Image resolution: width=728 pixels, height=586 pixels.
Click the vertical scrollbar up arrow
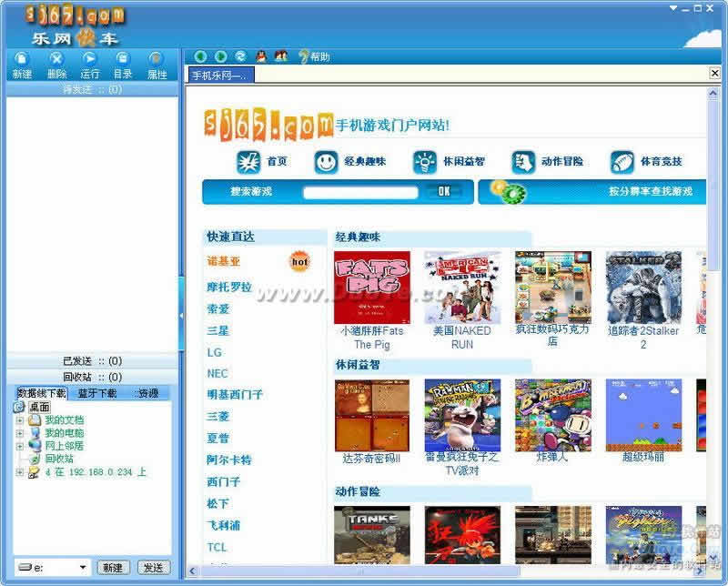click(x=713, y=94)
